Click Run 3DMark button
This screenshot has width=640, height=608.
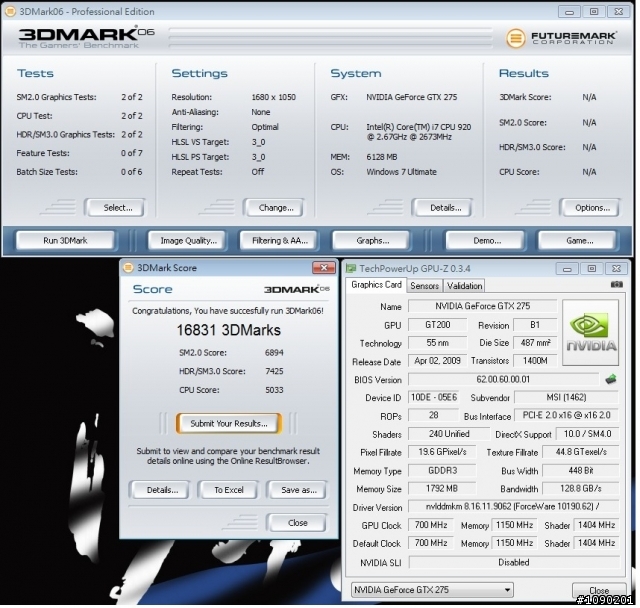tap(65, 240)
